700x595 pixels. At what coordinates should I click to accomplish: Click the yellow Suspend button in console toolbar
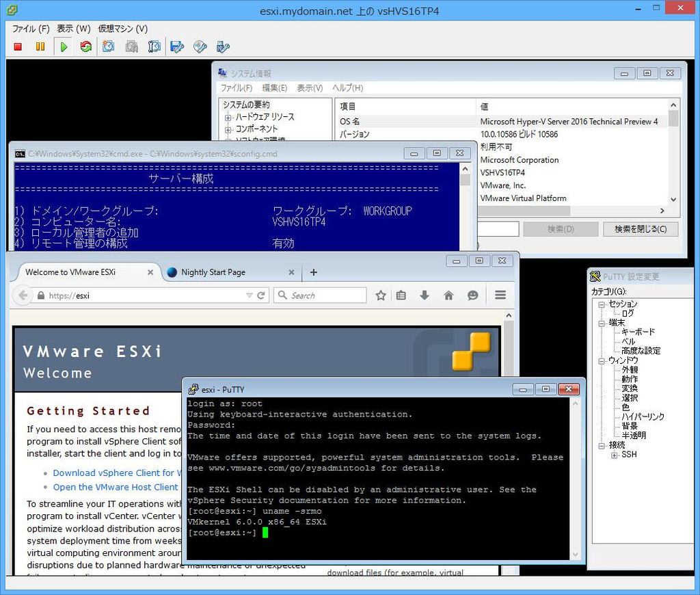coord(40,47)
